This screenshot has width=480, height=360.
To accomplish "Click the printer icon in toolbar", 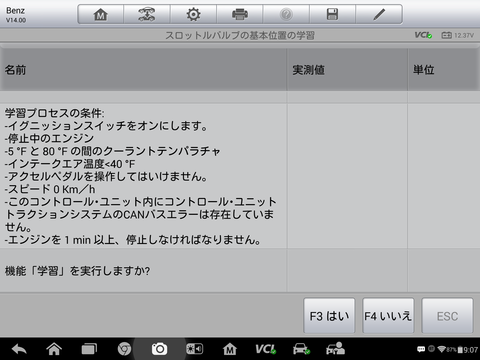I will point(240,14).
